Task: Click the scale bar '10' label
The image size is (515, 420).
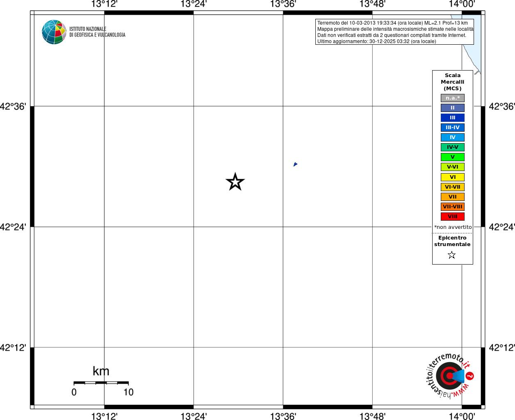Action: pos(128,392)
